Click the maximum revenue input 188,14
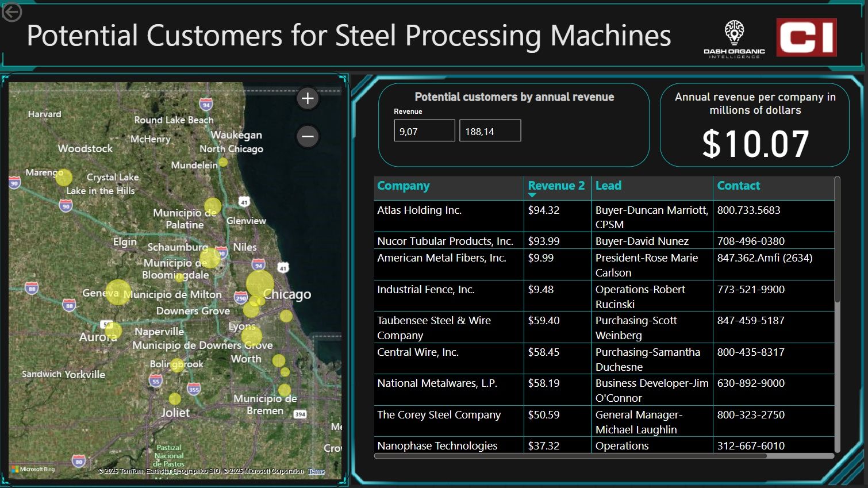This screenshot has width=868, height=488. [x=490, y=131]
